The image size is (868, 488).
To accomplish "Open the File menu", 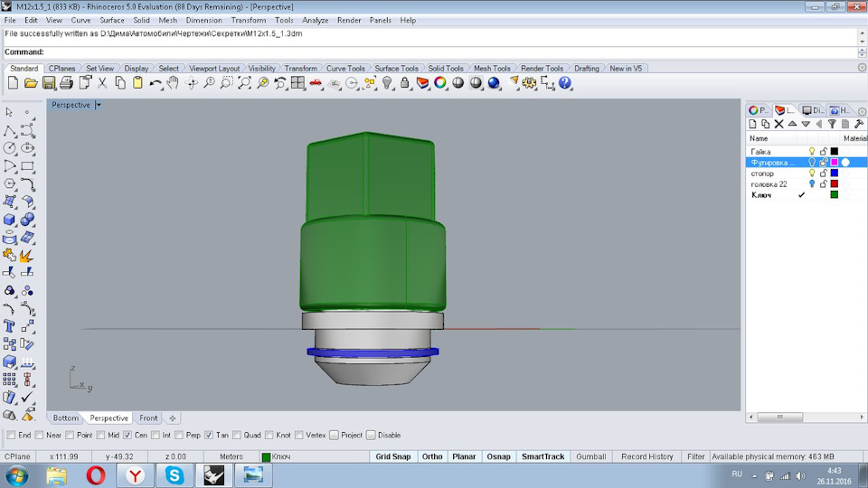I will tap(10, 20).
